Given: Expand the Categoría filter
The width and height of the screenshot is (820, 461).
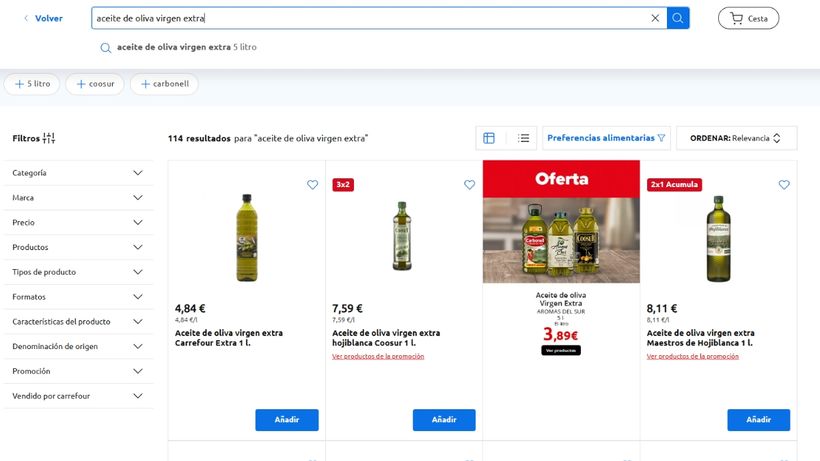Looking at the screenshot, I should pos(78,173).
